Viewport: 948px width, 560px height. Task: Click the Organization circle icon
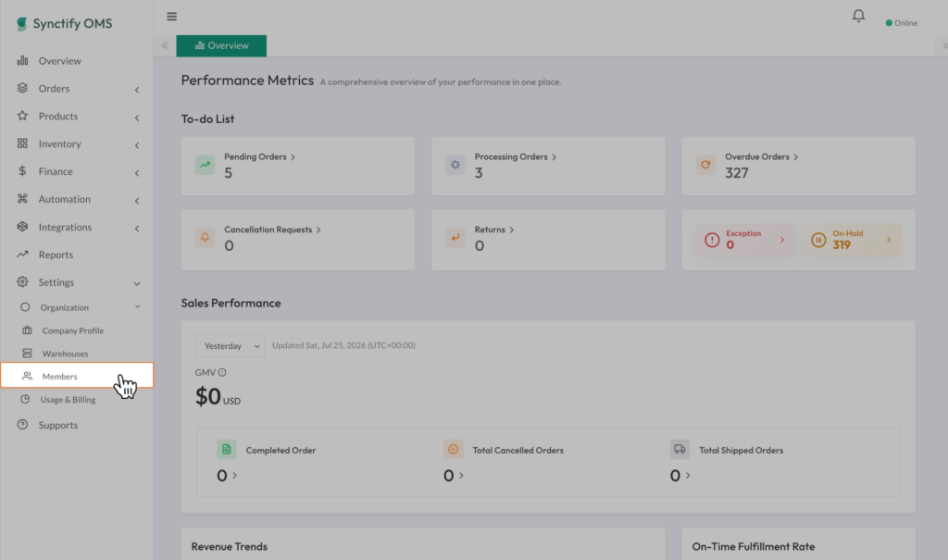tap(25, 307)
